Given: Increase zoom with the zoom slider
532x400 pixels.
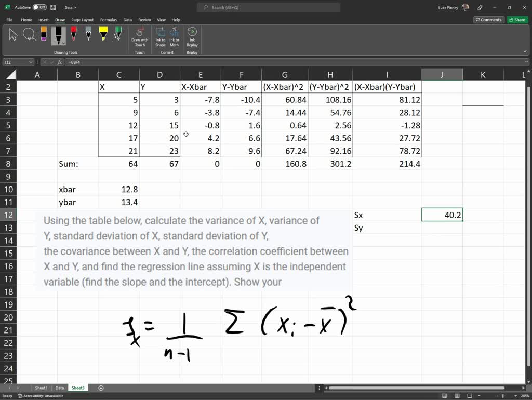Looking at the screenshot, I should pyautogui.click(x=515, y=395).
